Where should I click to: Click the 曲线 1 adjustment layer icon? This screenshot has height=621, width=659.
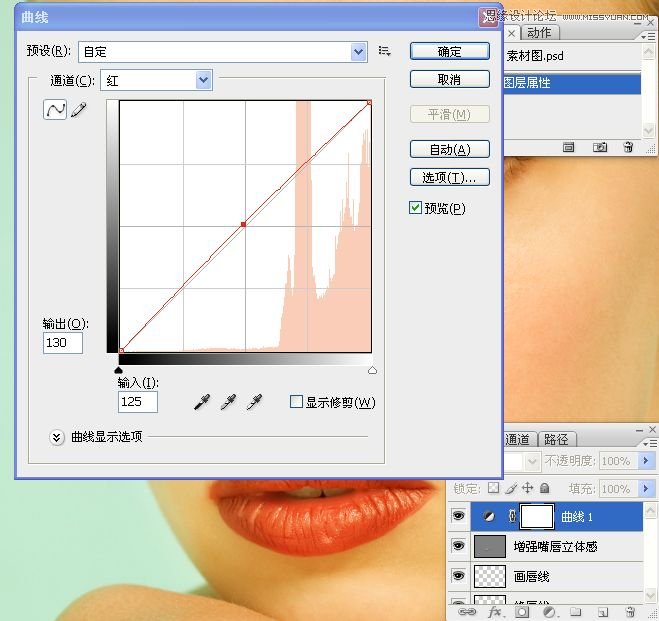click(x=489, y=516)
